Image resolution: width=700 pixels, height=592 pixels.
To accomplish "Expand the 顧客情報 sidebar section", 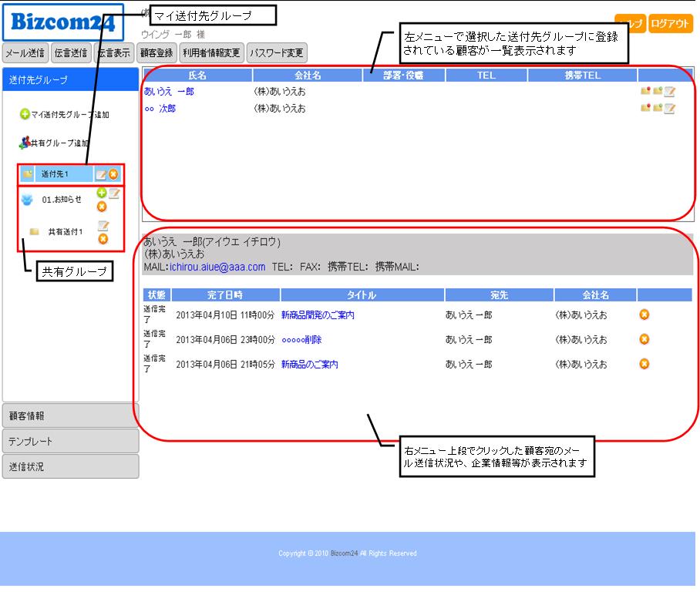I will click(x=70, y=415).
